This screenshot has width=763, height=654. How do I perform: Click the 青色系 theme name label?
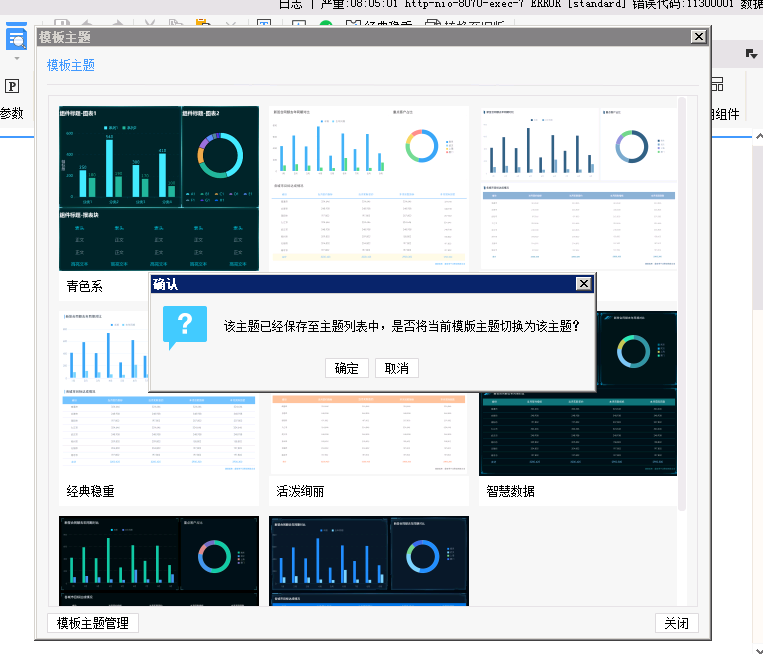click(x=85, y=286)
